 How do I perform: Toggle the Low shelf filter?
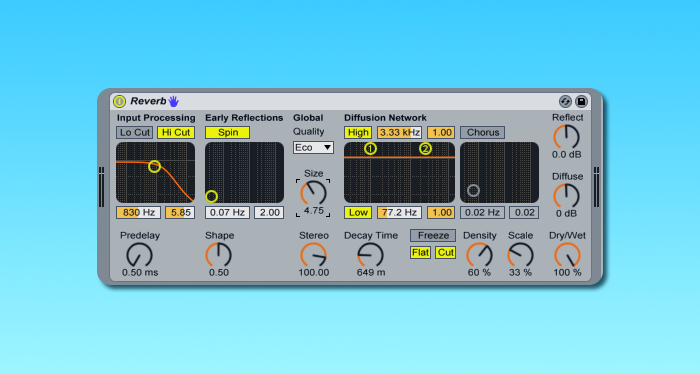(x=358, y=212)
